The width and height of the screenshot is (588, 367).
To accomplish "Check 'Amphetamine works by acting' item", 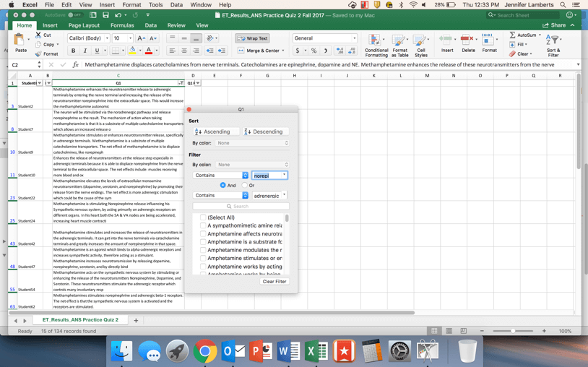I will point(203,267).
